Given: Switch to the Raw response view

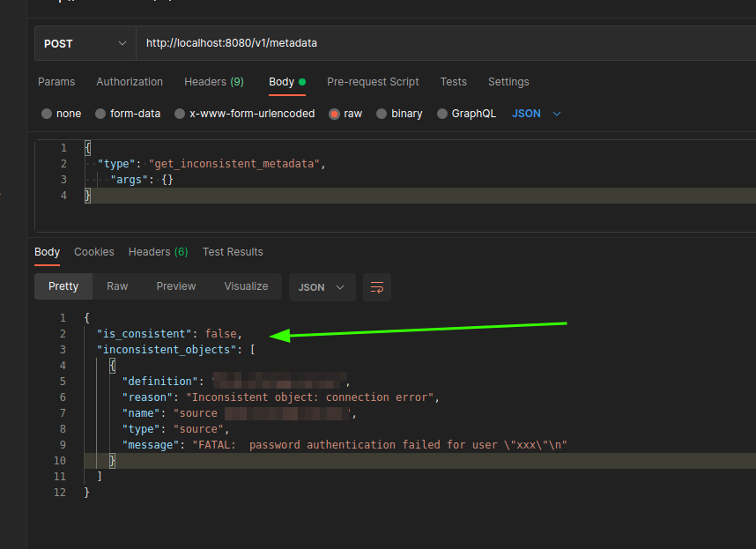Looking at the screenshot, I should [x=117, y=286].
